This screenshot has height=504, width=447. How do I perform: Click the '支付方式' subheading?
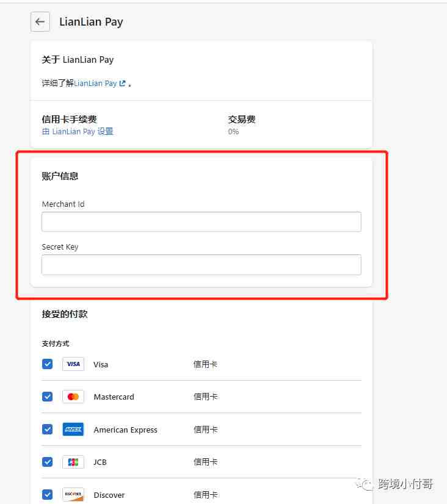tap(56, 344)
